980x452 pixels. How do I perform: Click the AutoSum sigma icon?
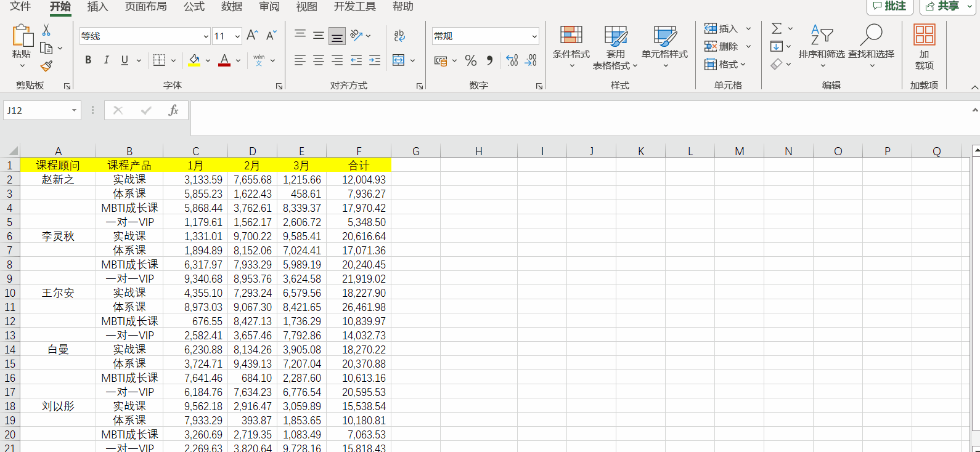(x=777, y=28)
